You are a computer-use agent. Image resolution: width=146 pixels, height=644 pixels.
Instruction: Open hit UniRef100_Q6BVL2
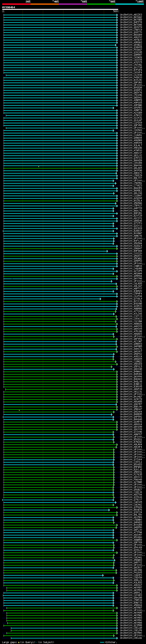[x=131, y=593]
